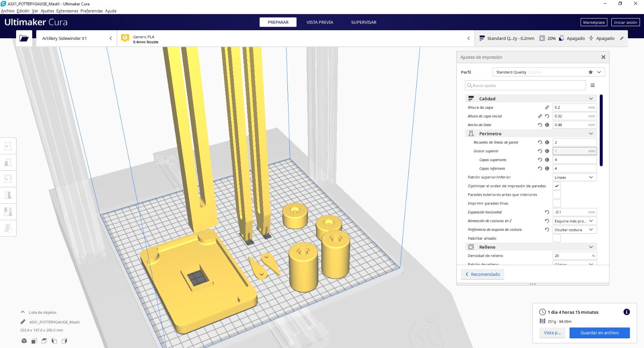The image size is (644, 348).
Task: Click the pencil edit icon in print settings bar
Action: (621, 38)
